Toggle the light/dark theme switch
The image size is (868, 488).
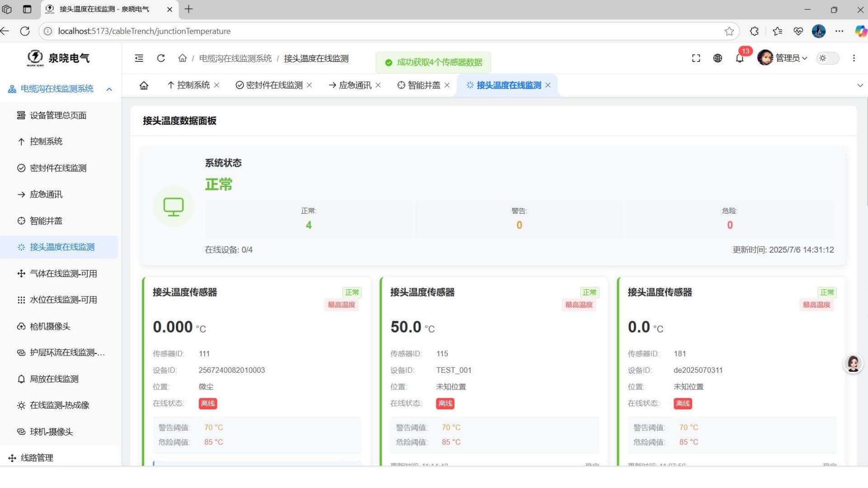click(x=827, y=58)
